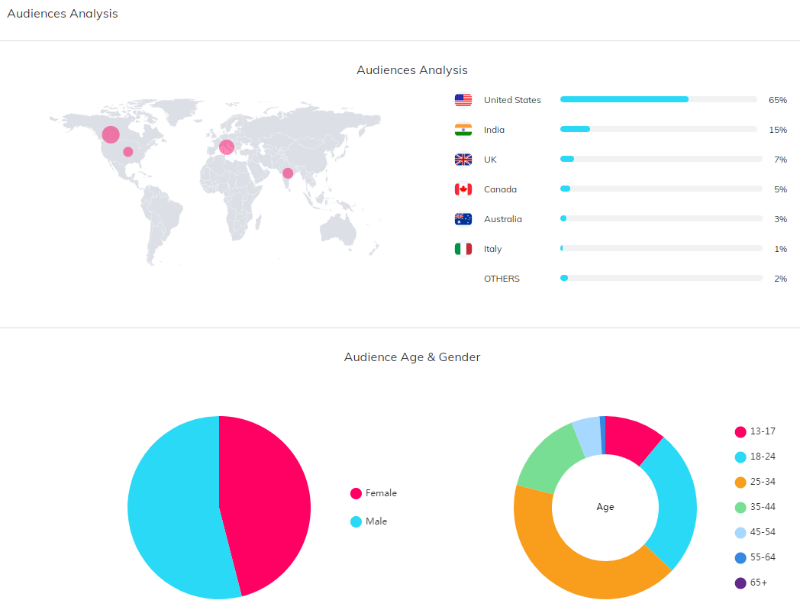
Task: Toggle the Male legend entry
Action: (x=368, y=521)
